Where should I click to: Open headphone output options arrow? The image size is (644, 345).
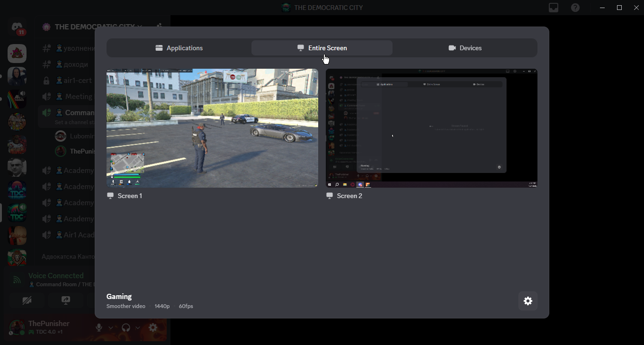point(138,327)
